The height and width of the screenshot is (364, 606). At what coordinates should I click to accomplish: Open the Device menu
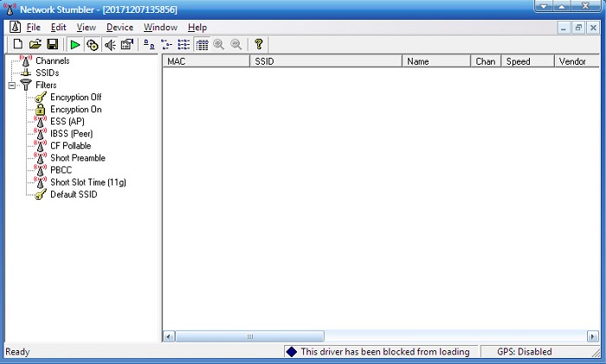(119, 28)
